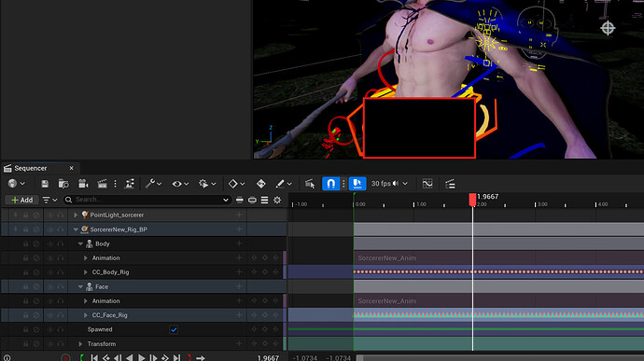Click the rightmost toolbar hierarchy icon
Image resolution: width=644 pixels, height=361 pixels.
tap(450, 184)
